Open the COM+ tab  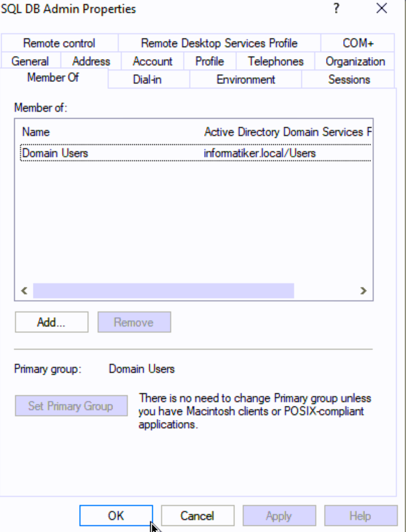(358, 43)
